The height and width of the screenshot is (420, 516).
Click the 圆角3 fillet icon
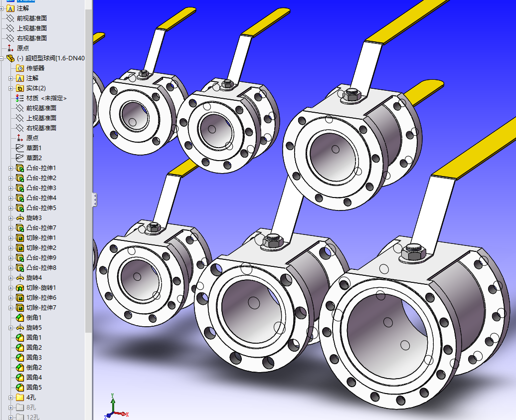[20, 358]
